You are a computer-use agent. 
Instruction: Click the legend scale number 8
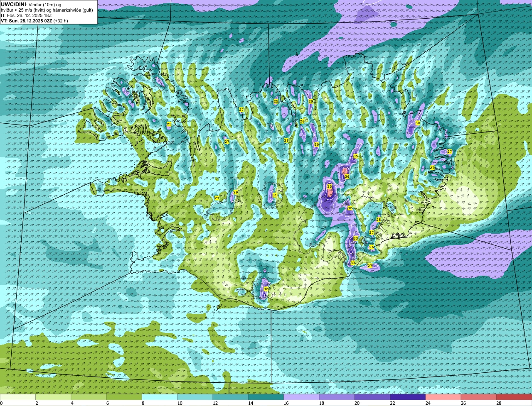click(x=143, y=403)
